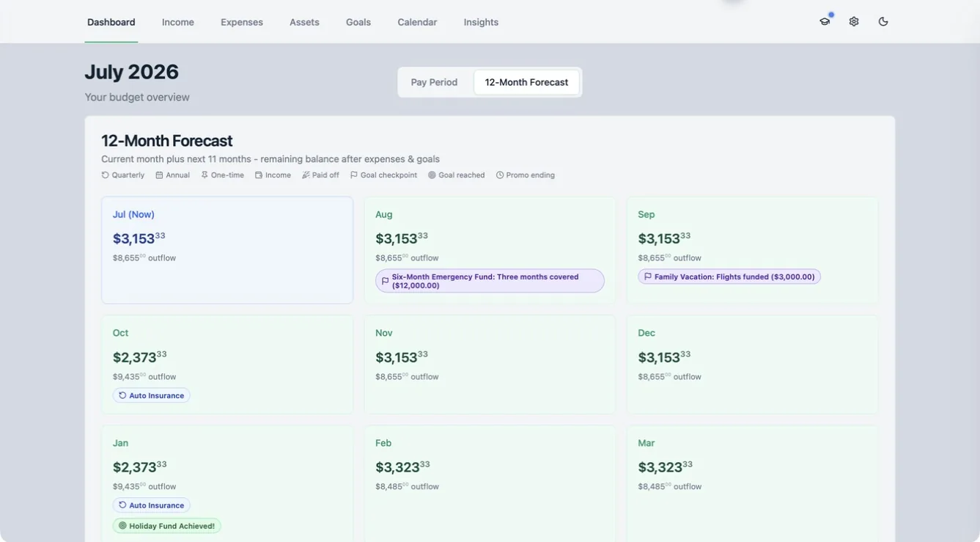
Task: Open the Expenses tab
Action: click(242, 22)
